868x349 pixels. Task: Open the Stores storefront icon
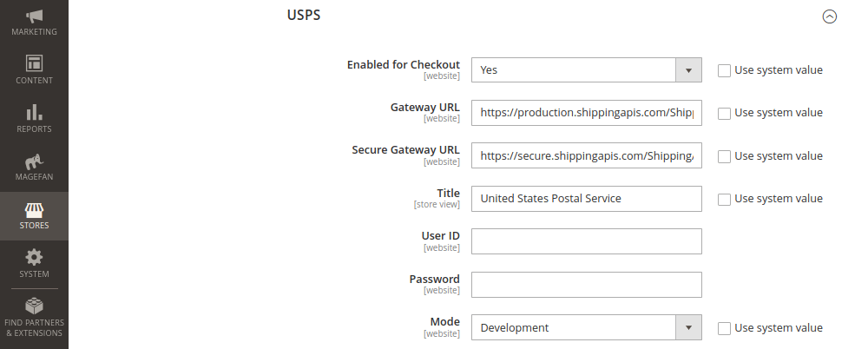(x=34, y=210)
